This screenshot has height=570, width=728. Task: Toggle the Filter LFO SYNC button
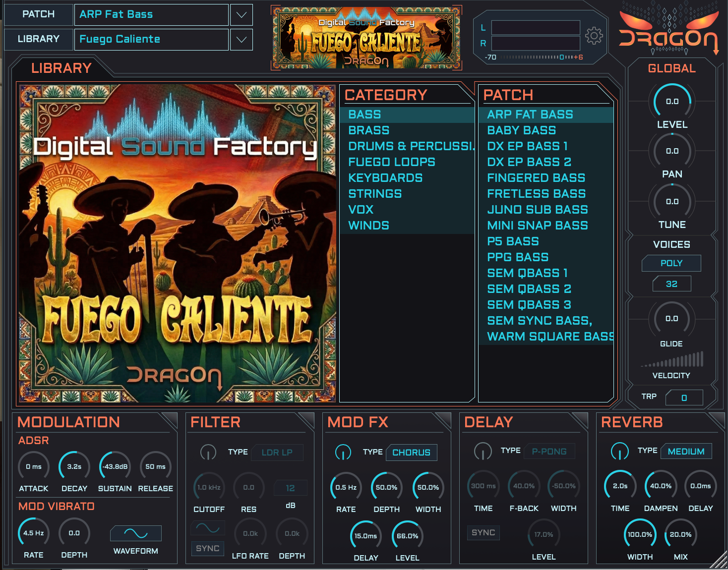tap(208, 548)
